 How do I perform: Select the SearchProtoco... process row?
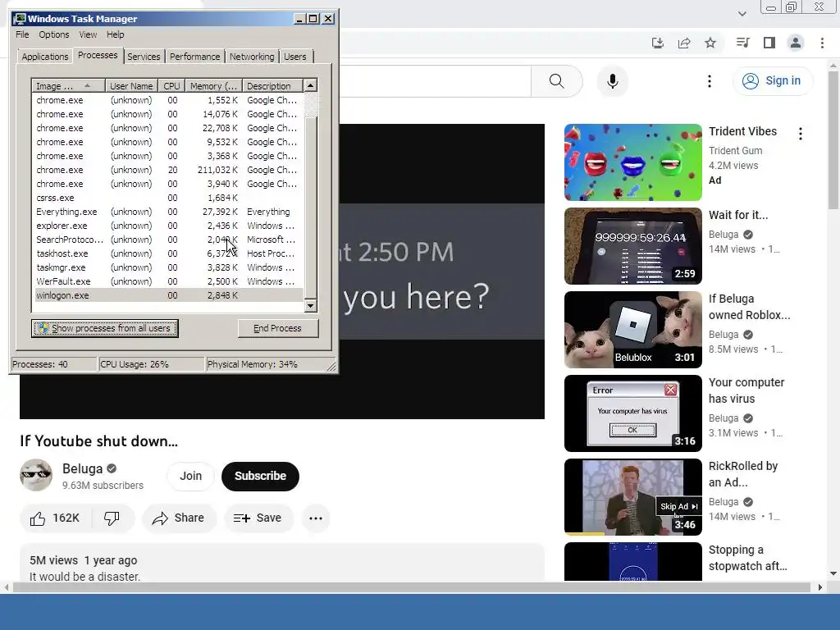pos(169,240)
